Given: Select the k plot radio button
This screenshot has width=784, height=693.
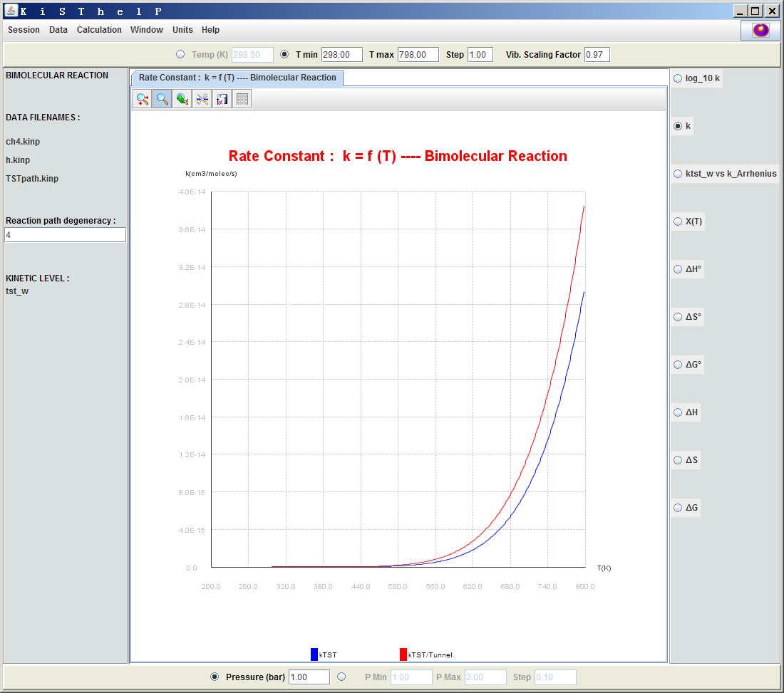Looking at the screenshot, I should tap(678, 126).
